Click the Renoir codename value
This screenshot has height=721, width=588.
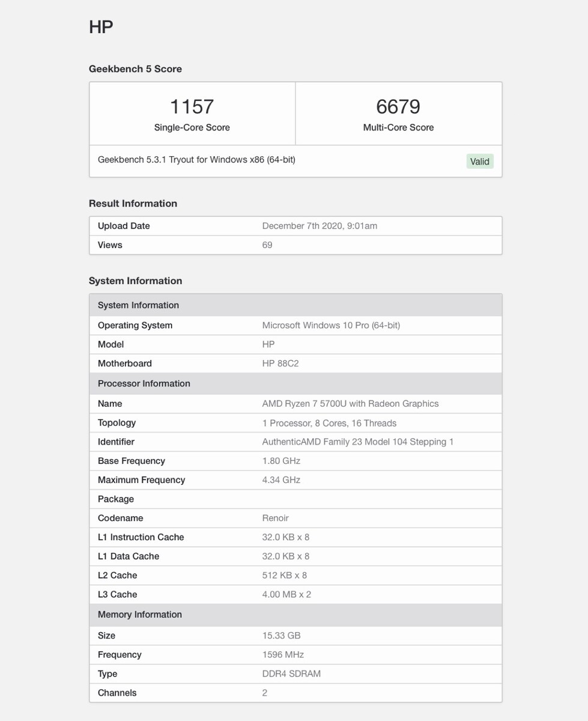[275, 518]
